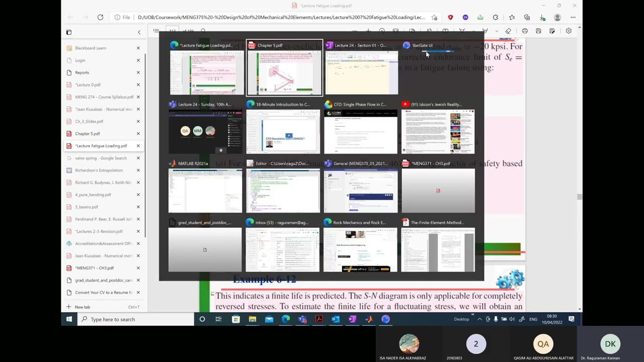This screenshot has width=644, height=362.
Task: Click the PDF table of contents icon
Action: point(156,31)
